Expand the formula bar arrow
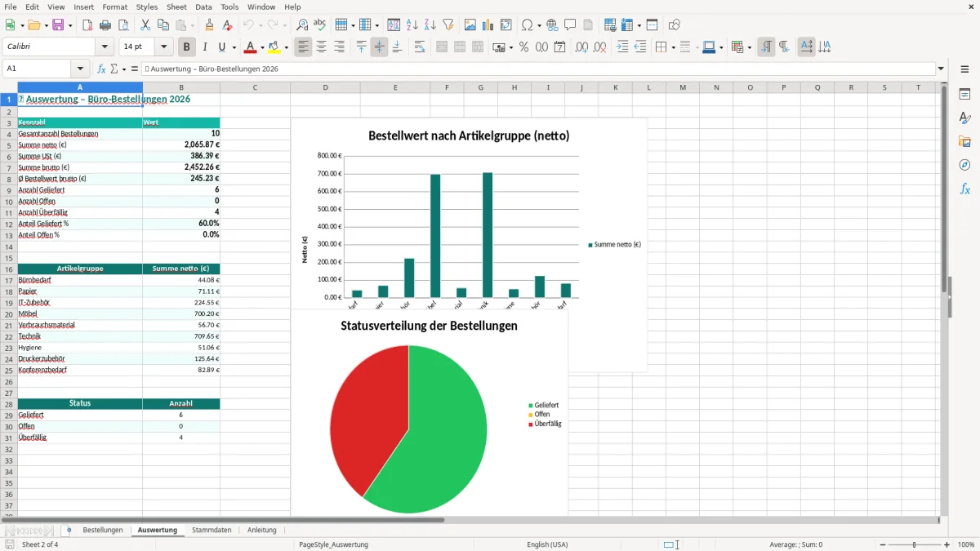 942,69
